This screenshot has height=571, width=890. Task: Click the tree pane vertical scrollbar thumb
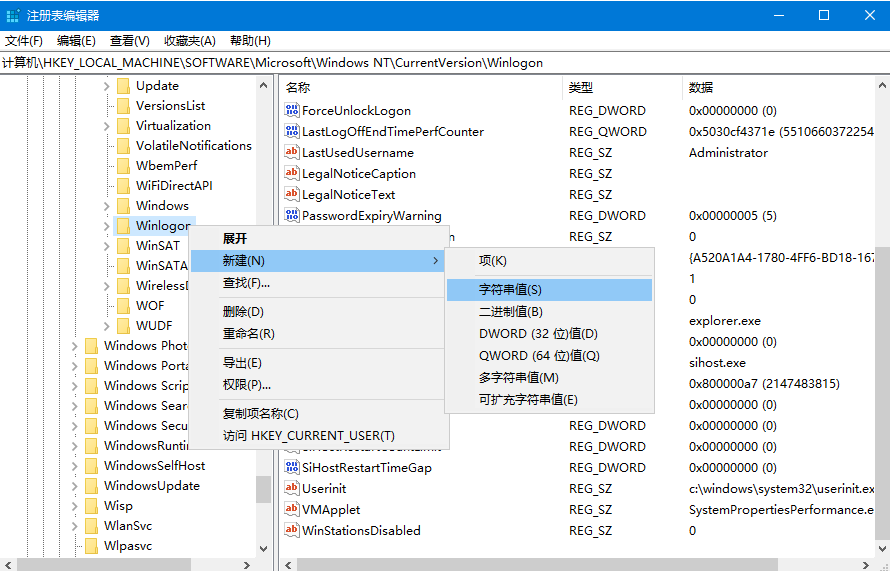point(263,488)
